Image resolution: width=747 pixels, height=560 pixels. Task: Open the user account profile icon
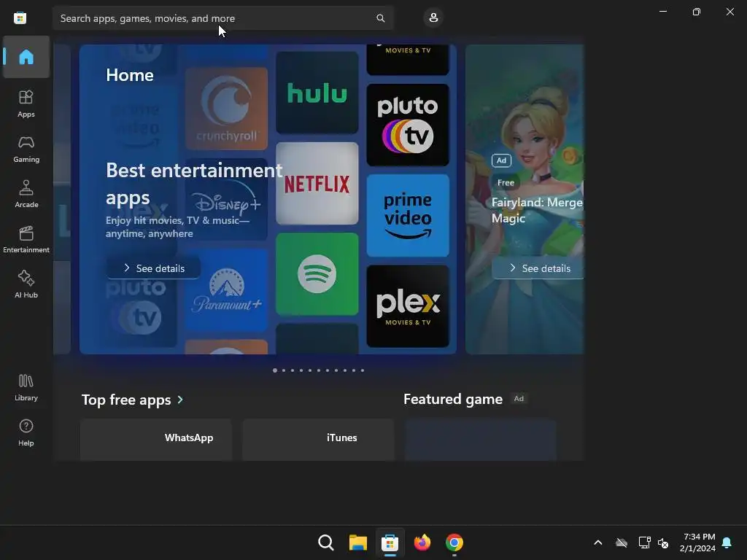point(433,18)
